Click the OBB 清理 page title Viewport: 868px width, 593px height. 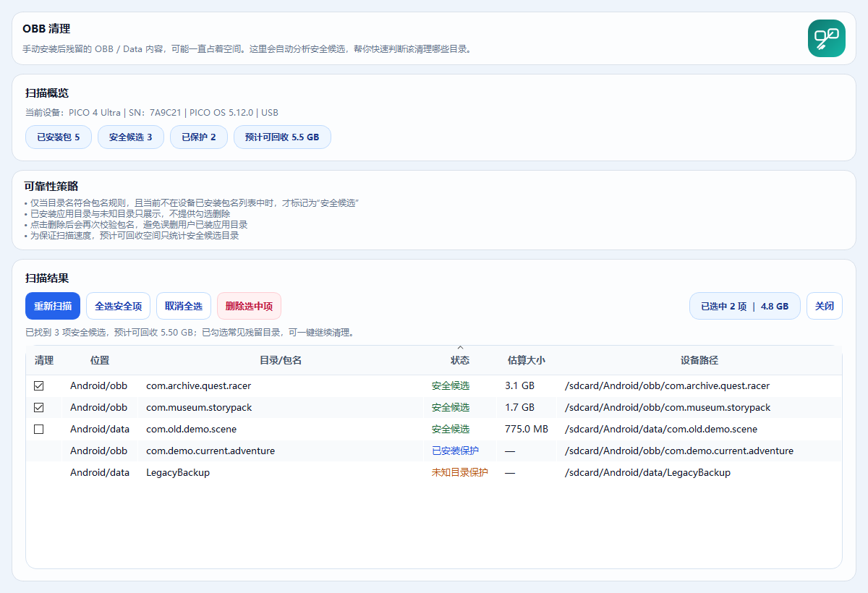(x=46, y=30)
